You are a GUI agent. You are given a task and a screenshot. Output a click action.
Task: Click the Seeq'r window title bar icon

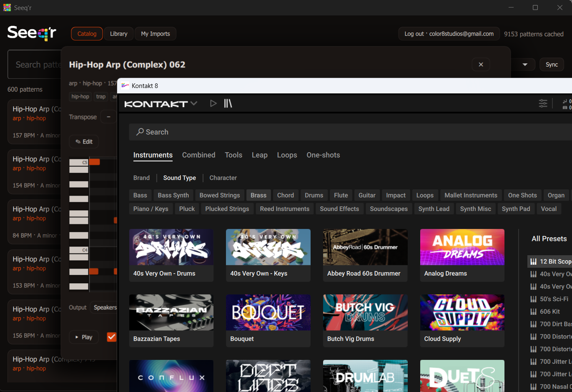click(7, 8)
